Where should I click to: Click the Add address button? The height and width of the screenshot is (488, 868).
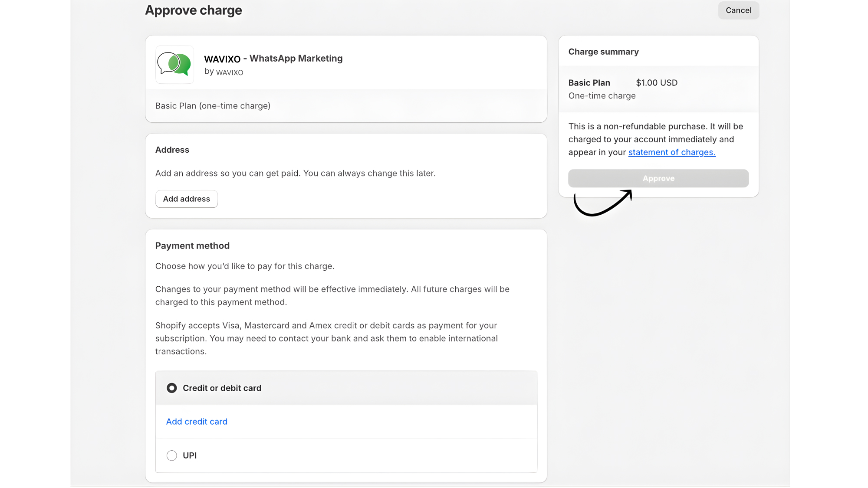(187, 199)
